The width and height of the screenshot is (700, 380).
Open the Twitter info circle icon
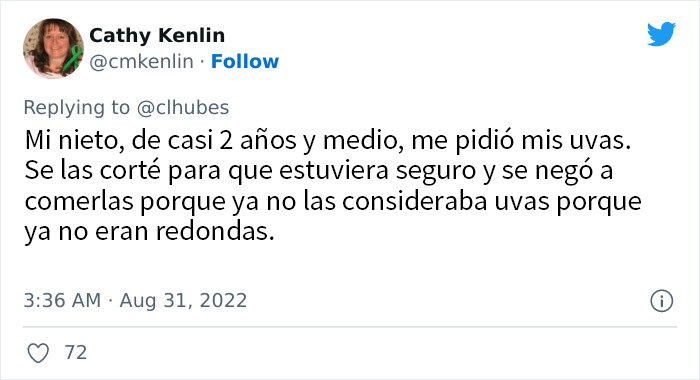662,301
